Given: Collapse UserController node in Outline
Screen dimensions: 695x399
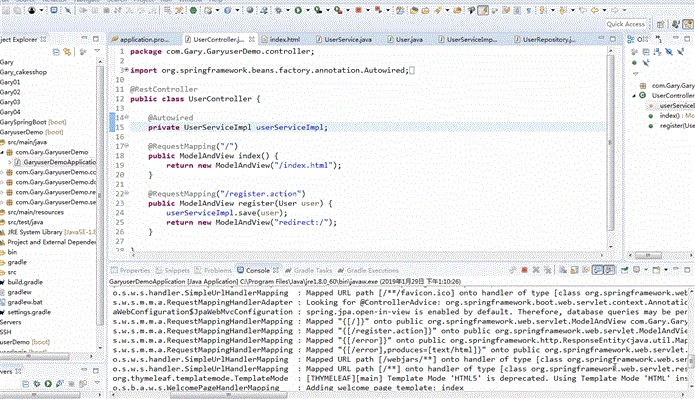Looking at the screenshot, I should pyautogui.click(x=634, y=95).
